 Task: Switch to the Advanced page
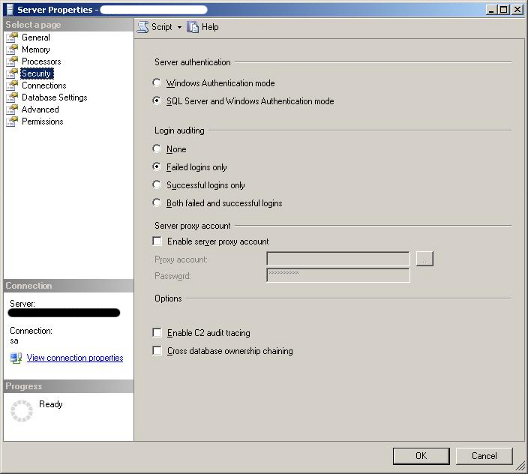click(40, 109)
